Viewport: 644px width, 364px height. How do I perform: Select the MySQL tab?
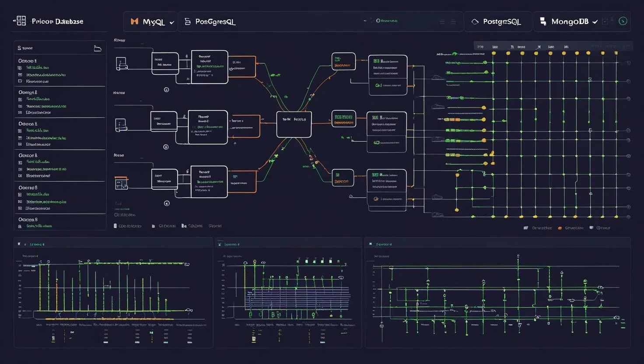click(150, 21)
